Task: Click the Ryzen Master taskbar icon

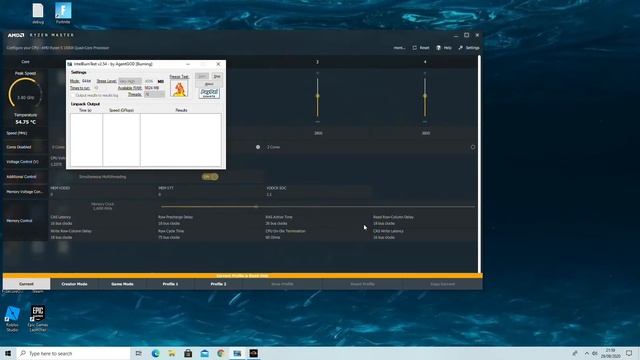Action: coord(253,353)
